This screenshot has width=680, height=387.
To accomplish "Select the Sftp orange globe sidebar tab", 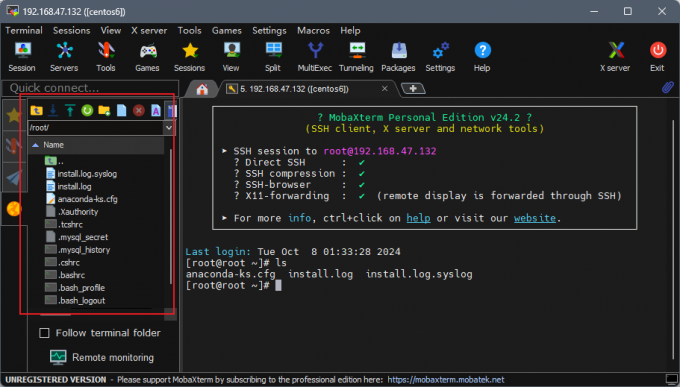I will pos(14,209).
